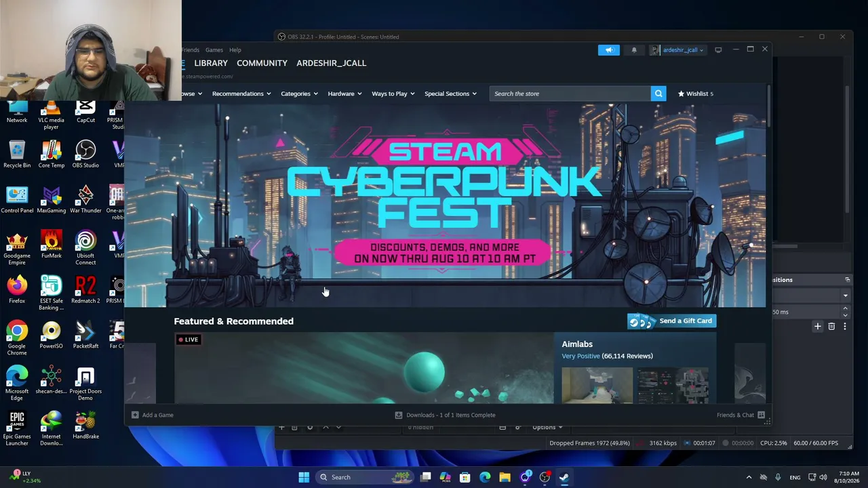Select the Core Temp desktop icon
The width and height of the screenshot is (868, 488).
tap(51, 155)
